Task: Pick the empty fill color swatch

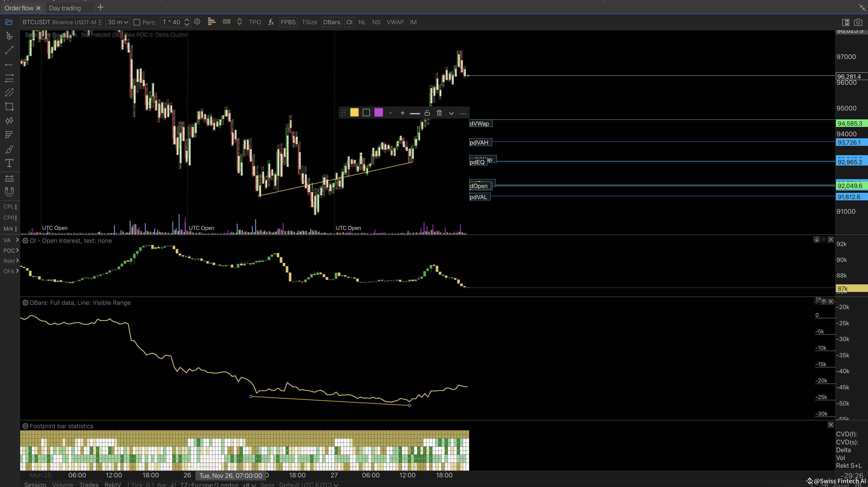Action: 366,113
